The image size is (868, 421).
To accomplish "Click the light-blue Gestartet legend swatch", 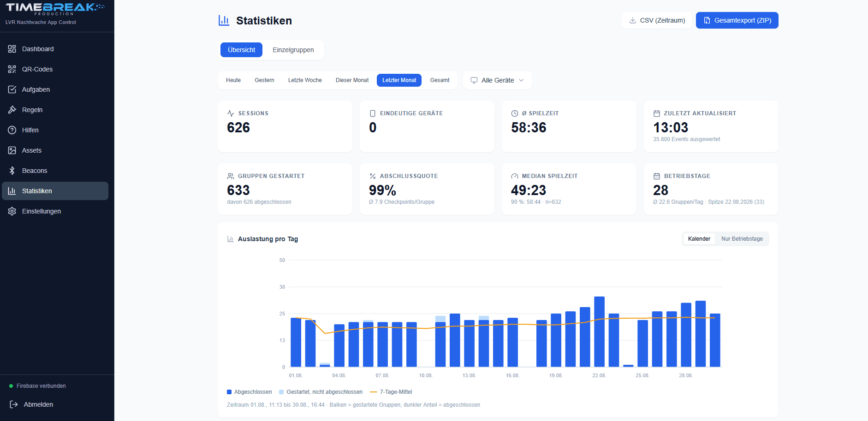I will tap(281, 392).
